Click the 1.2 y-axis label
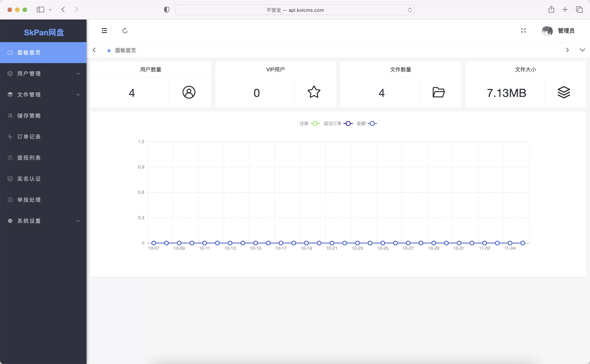 coord(141,142)
